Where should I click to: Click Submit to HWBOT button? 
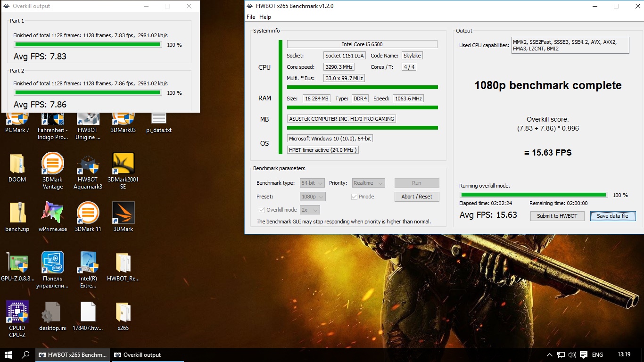tap(557, 216)
